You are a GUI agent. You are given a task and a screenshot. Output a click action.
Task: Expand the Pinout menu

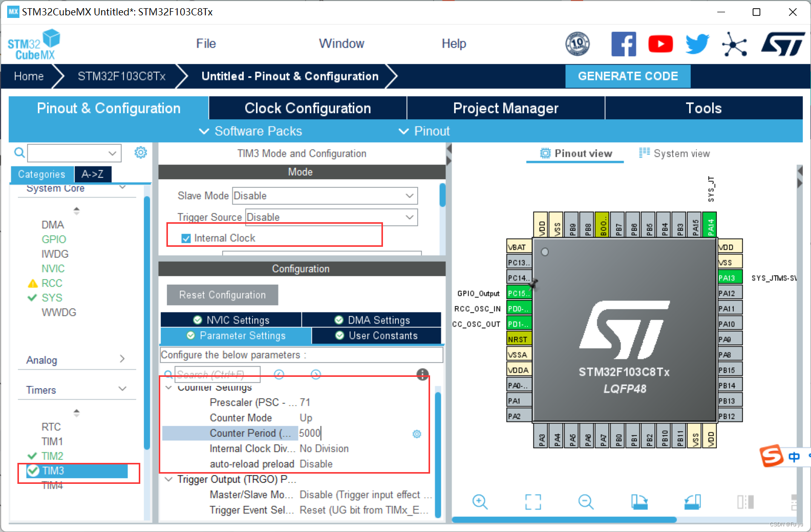tap(424, 131)
